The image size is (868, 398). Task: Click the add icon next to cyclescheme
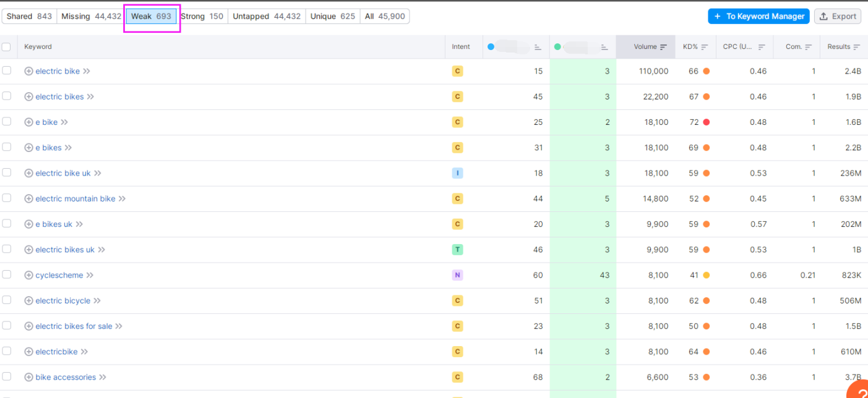(28, 275)
